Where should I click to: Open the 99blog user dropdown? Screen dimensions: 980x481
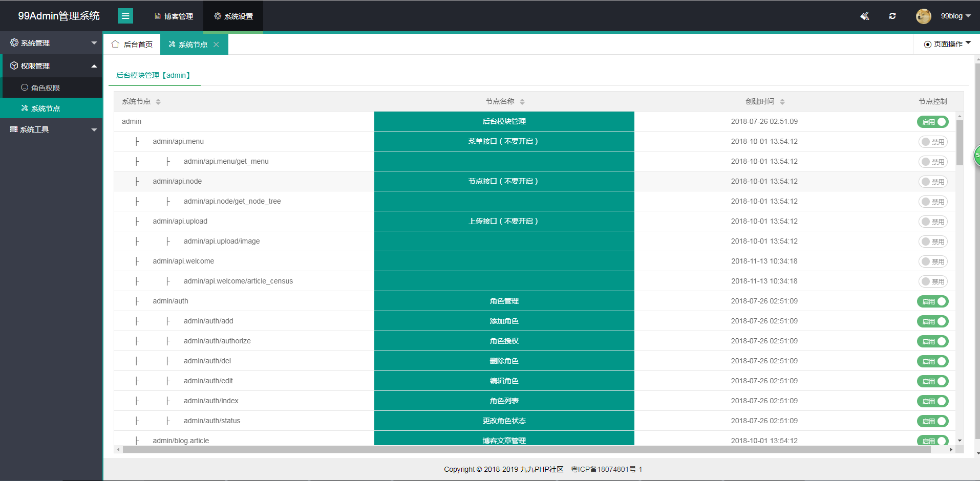coord(955,16)
